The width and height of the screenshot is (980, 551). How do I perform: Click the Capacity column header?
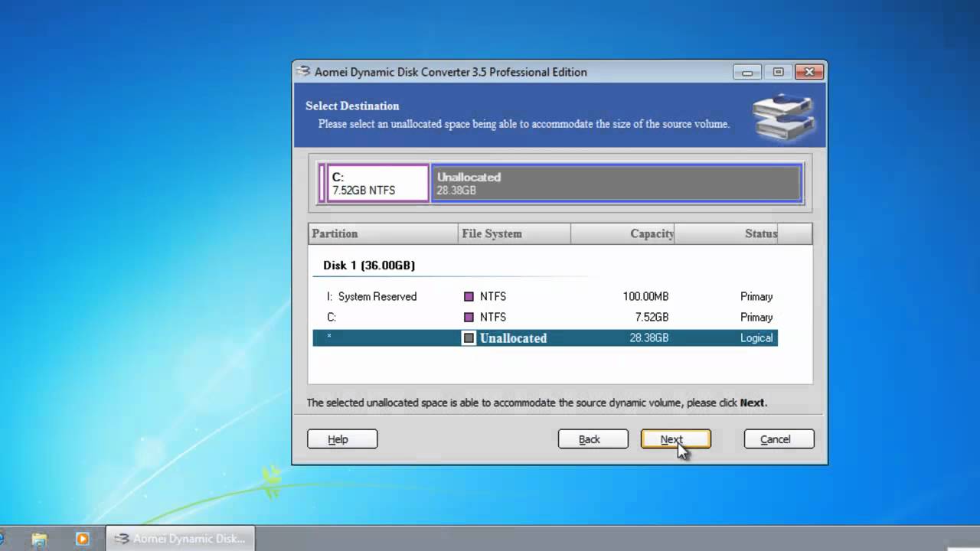point(622,233)
